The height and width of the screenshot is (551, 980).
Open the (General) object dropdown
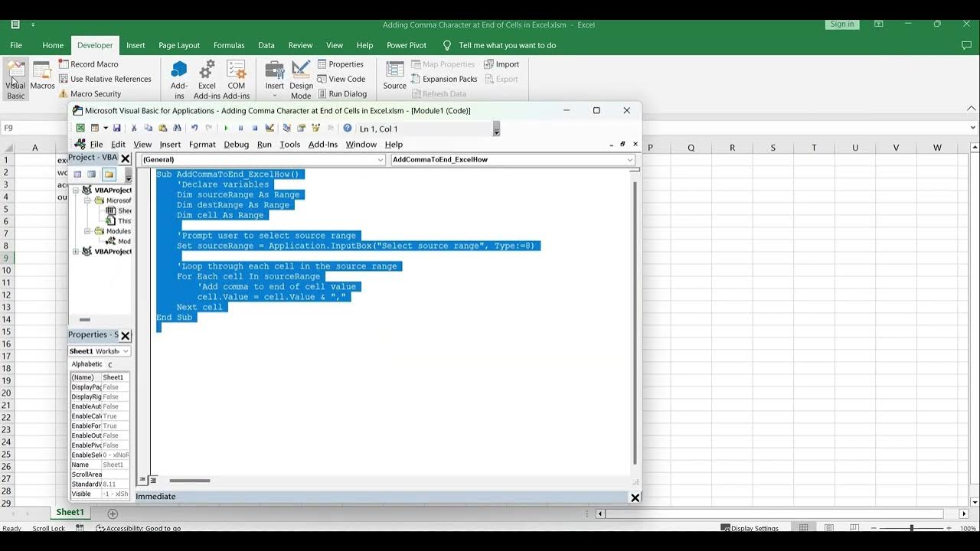coord(380,159)
